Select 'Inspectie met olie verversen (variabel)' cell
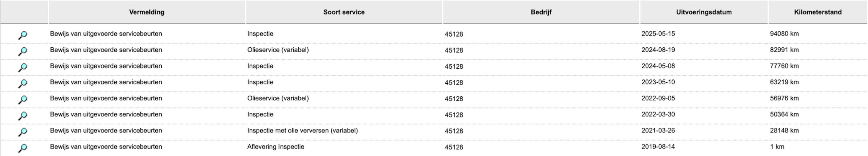Image resolution: width=868 pixels, height=156 pixels. point(302,130)
